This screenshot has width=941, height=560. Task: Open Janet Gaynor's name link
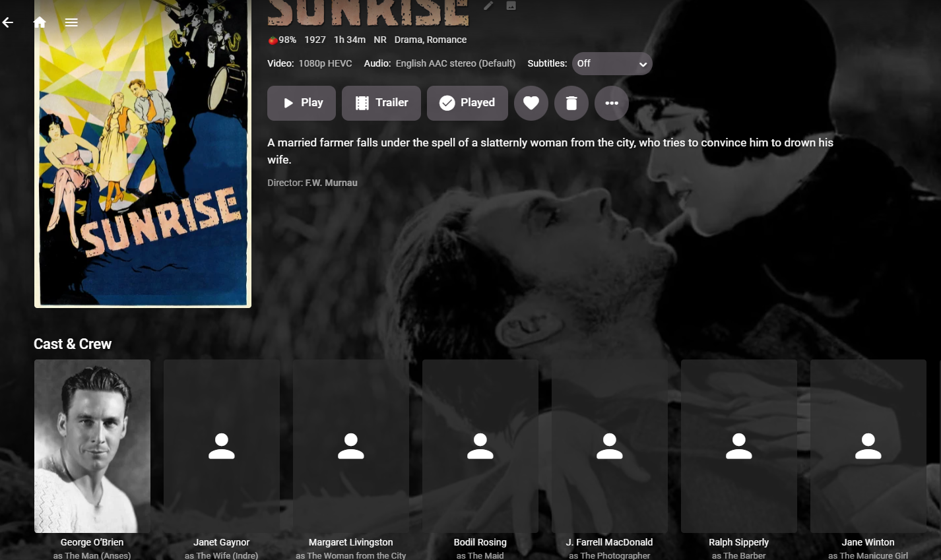(222, 542)
